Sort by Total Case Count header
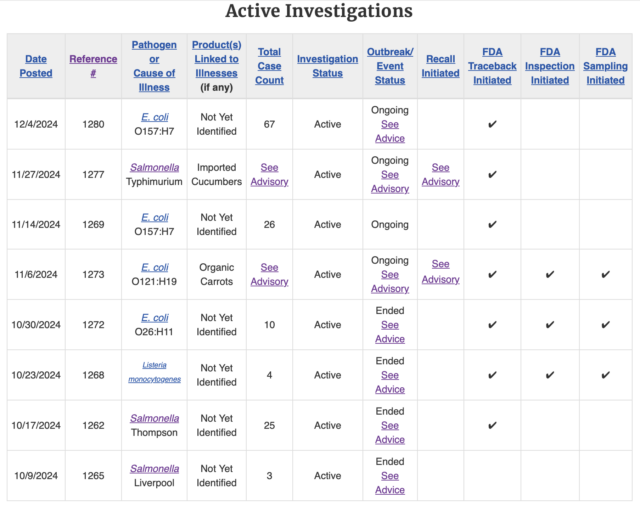 pos(269,66)
